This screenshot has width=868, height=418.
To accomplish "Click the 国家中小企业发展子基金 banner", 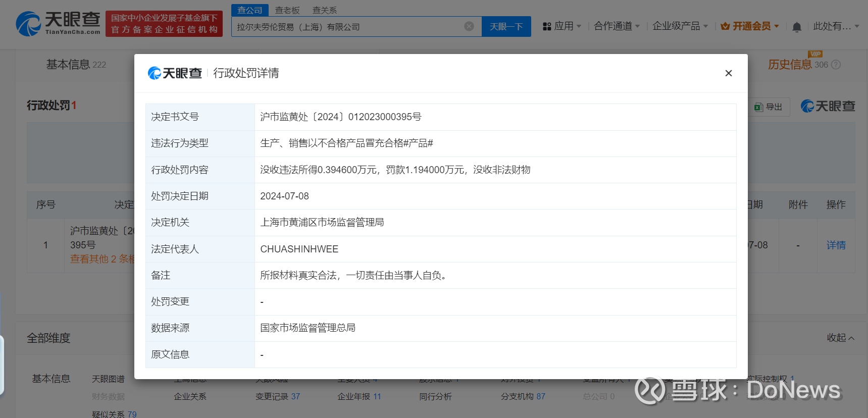I will (164, 24).
